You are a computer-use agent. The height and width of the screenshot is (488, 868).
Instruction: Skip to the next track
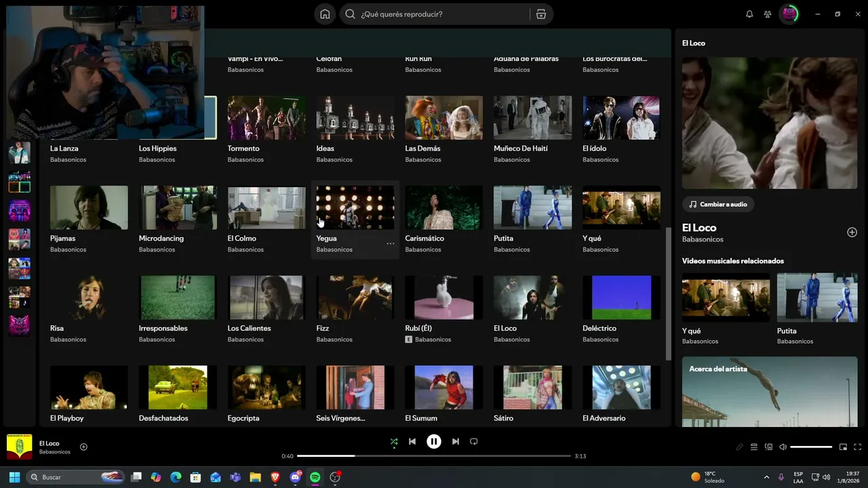456,442
